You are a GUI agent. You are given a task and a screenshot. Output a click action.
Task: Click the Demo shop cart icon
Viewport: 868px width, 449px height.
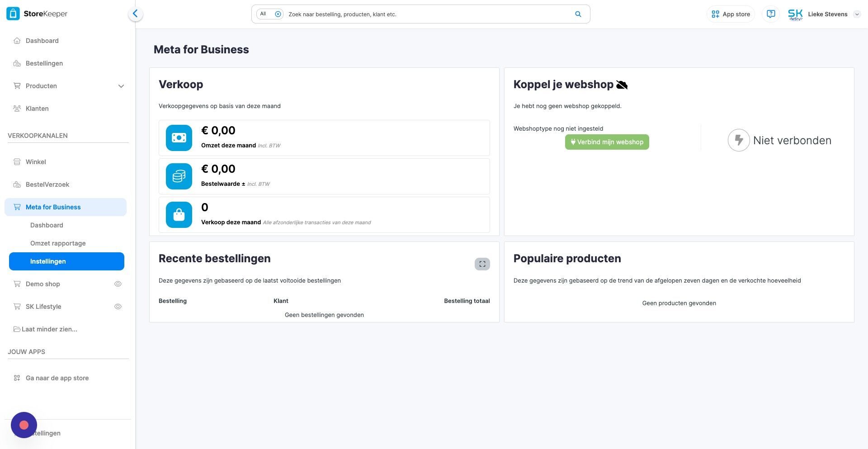click(x=17, y=284)
